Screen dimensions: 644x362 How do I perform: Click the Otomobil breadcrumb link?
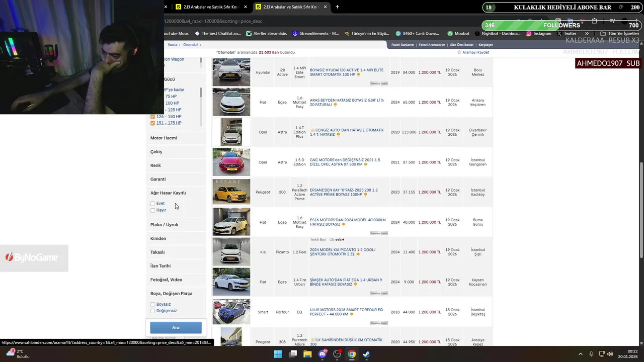pos(191,45)
